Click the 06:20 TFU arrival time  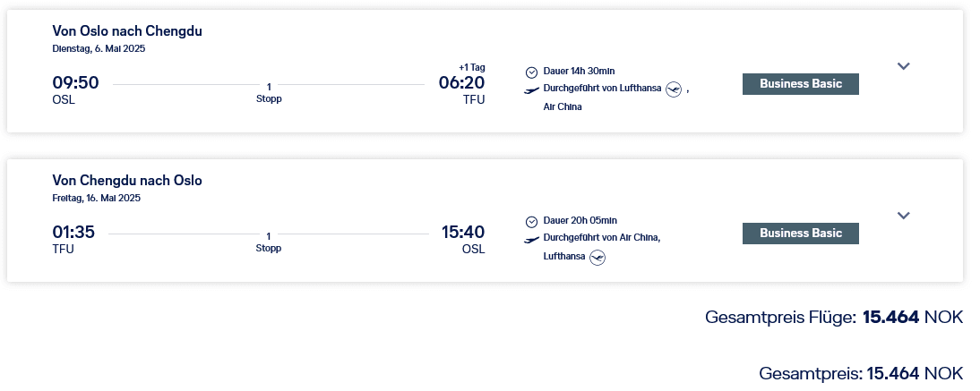pos(461,83)
